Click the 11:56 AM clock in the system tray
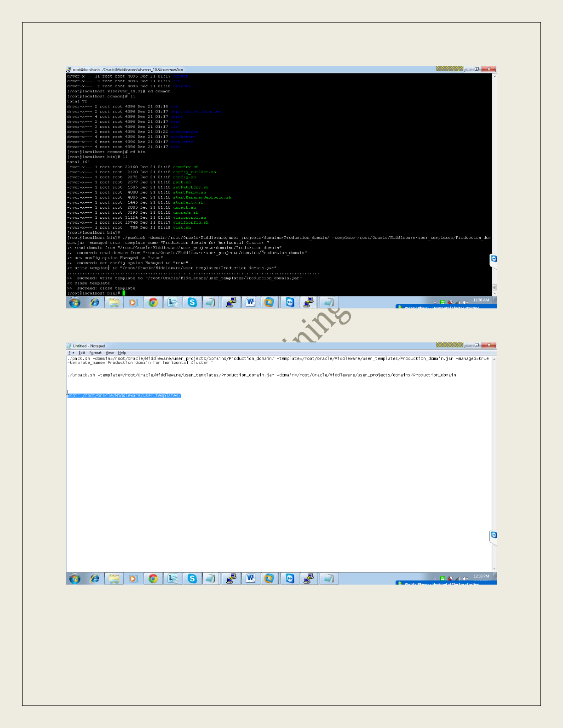 point(481,300)
